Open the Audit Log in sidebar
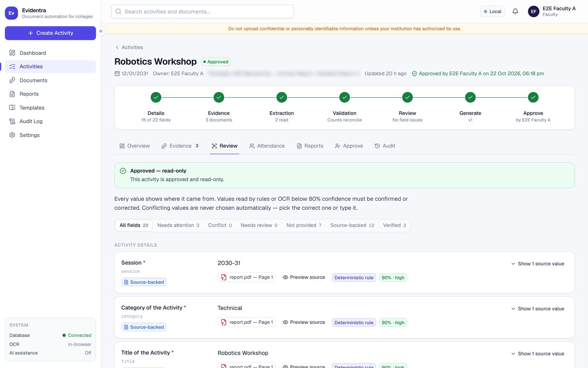This screenshot has height=368, width=588. click(x=50, y=121)
